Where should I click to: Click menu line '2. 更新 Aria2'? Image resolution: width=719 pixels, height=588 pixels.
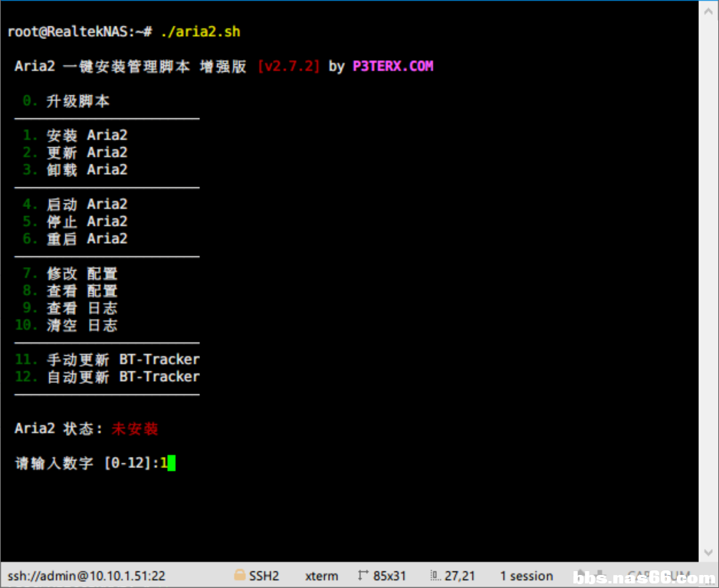point(75,153)
